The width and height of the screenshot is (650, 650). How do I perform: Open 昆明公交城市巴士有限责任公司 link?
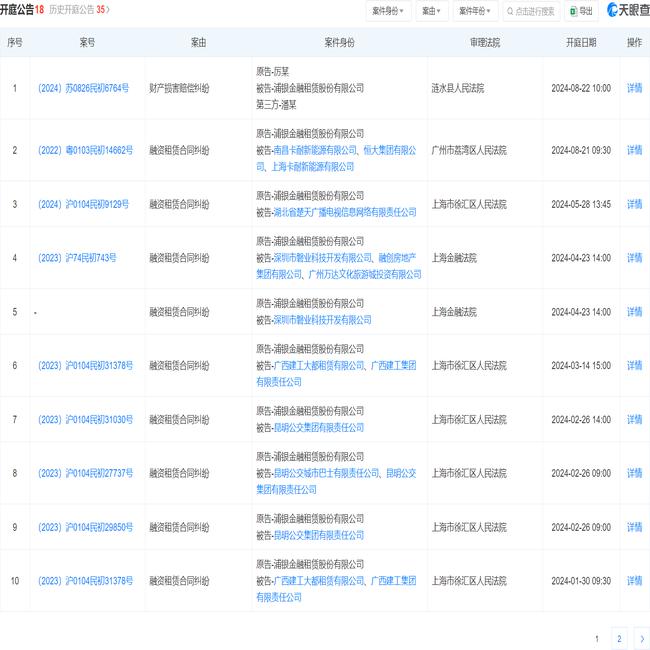coord(327,473)
